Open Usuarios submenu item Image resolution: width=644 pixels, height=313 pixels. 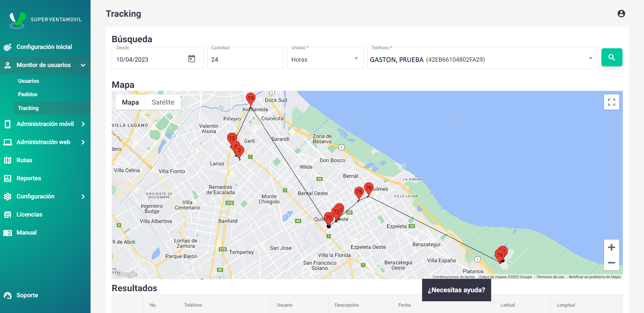[x=29, y=81]
